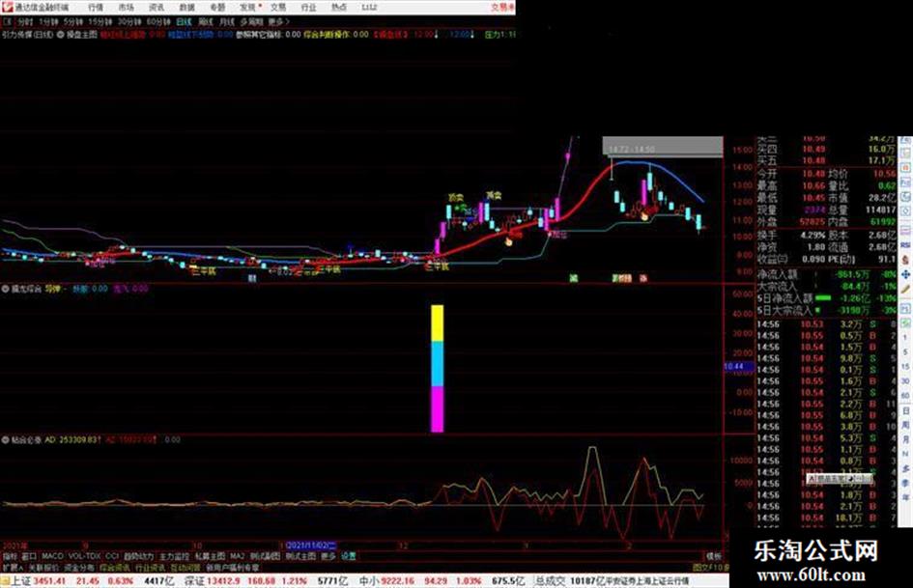The width and height of the screenshot is (913, 588).
Task: Open the 数据 menu
Action: click(186, 7)
